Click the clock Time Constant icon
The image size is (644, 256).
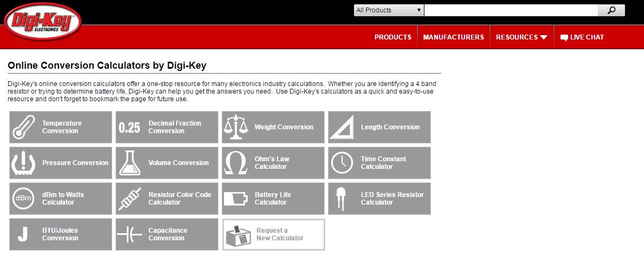tap(342, 163)
